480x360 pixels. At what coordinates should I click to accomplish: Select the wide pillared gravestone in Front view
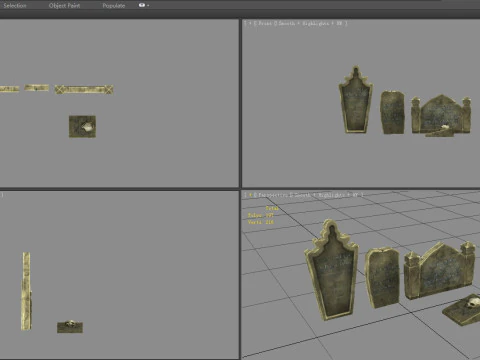[x=441, y=114]
